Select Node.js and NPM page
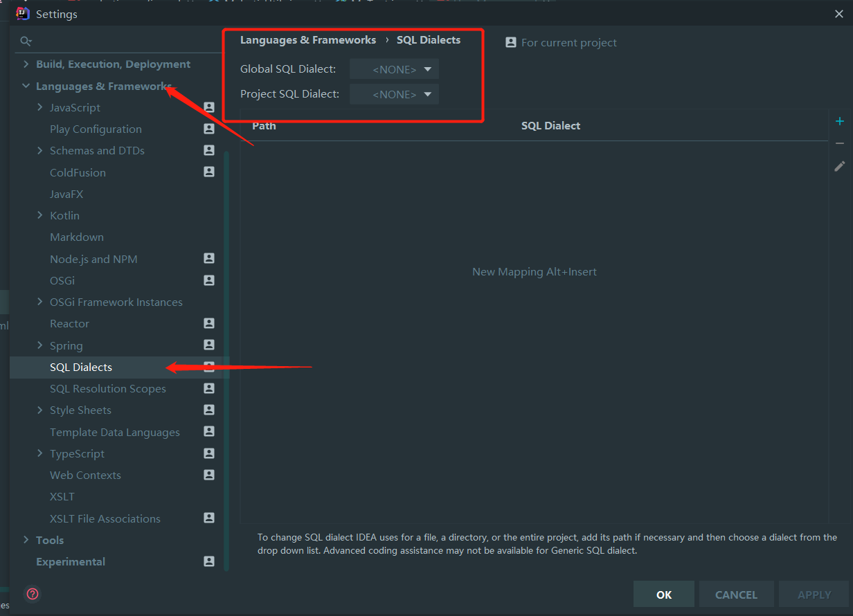This screenshot has width=853, height=616. coord(93,259)
